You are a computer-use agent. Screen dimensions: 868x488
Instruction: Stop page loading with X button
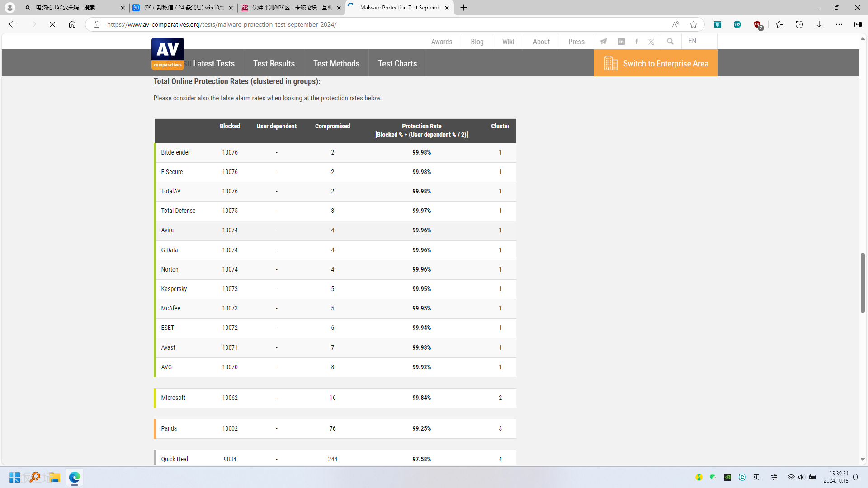pyautogui.click(x=52, y=24)
